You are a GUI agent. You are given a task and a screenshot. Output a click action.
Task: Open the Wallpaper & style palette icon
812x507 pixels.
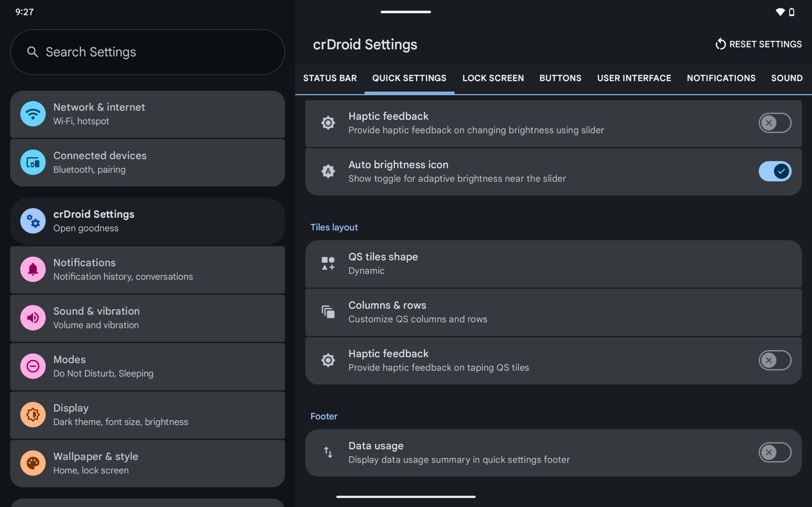pos(33,463)
